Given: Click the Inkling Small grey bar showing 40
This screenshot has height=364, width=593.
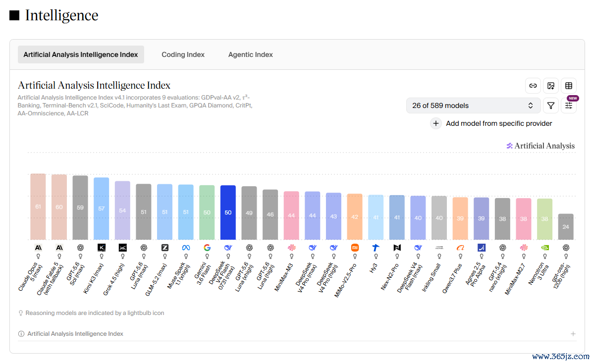Looking at the screenshot, I should click(x=439, y=218).
